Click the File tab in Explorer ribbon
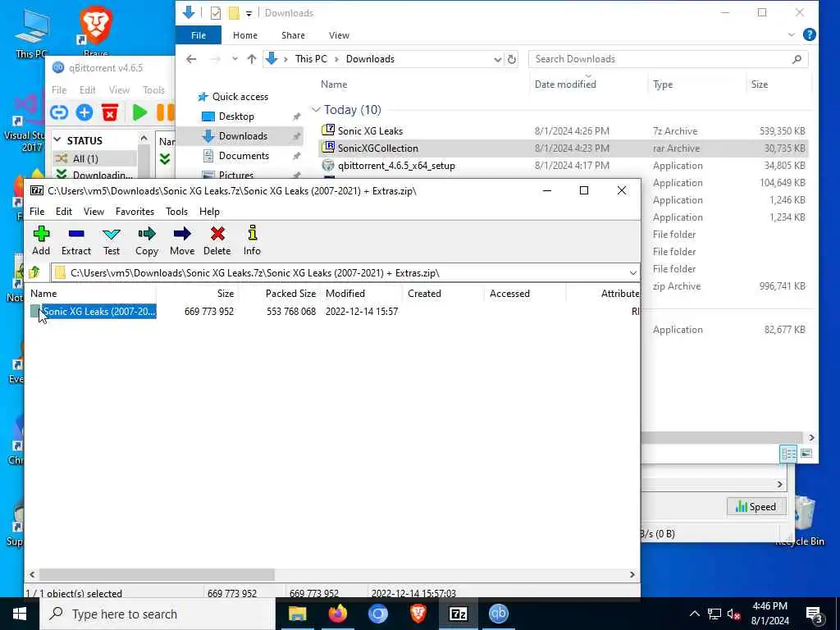 pyautogui.click(x=199, y=35)
